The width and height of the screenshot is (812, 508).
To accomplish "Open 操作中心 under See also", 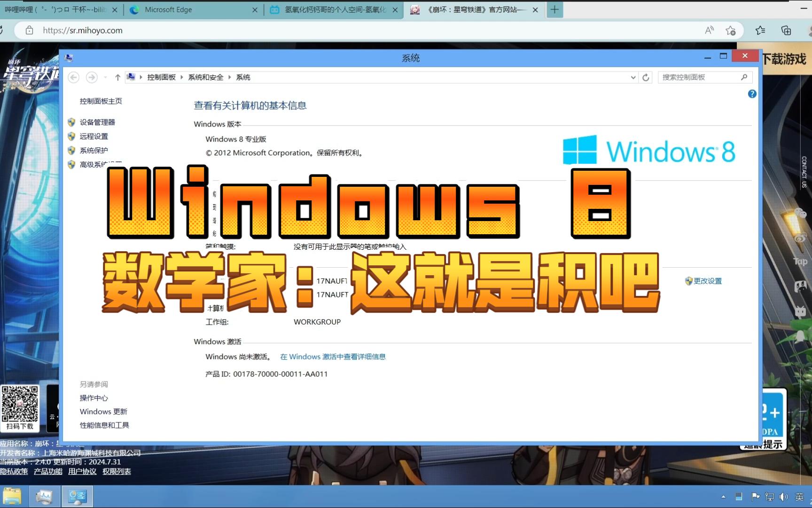I will (94, 398).
